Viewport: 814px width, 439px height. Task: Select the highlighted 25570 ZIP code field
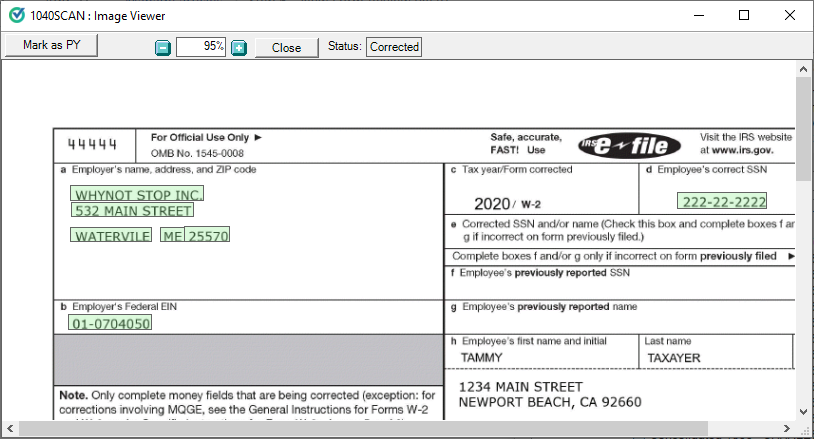208,236
